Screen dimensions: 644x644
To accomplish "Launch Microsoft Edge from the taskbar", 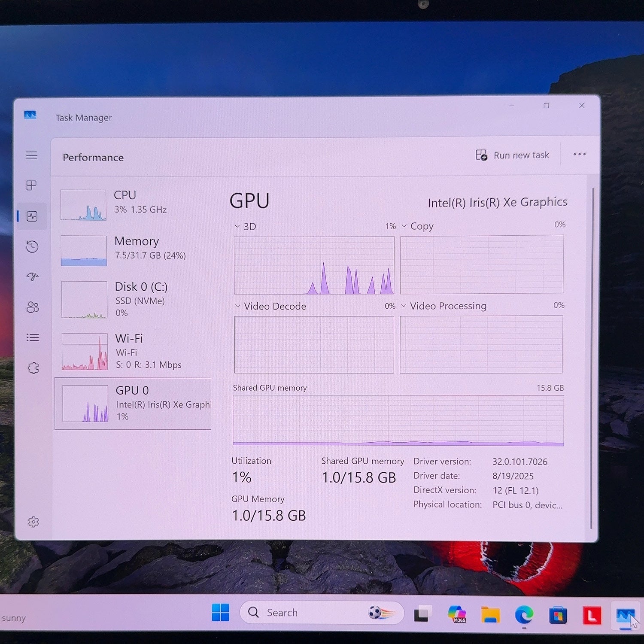I will 524,615.
